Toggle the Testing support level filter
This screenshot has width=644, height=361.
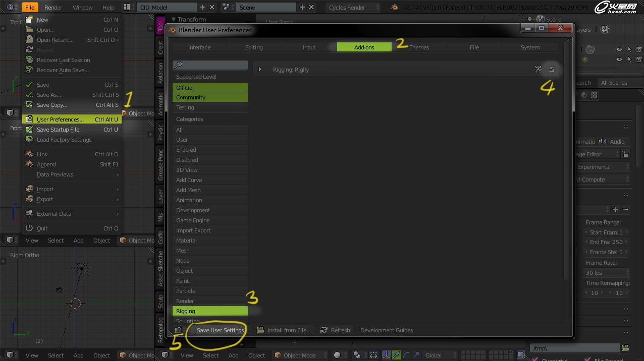click(210, 107)
